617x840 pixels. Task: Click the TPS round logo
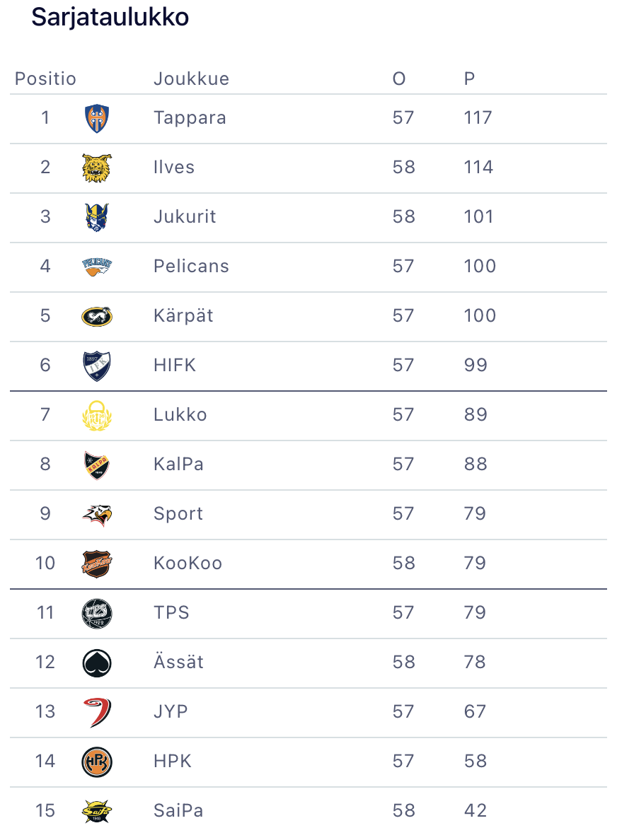tap(97, 613)
